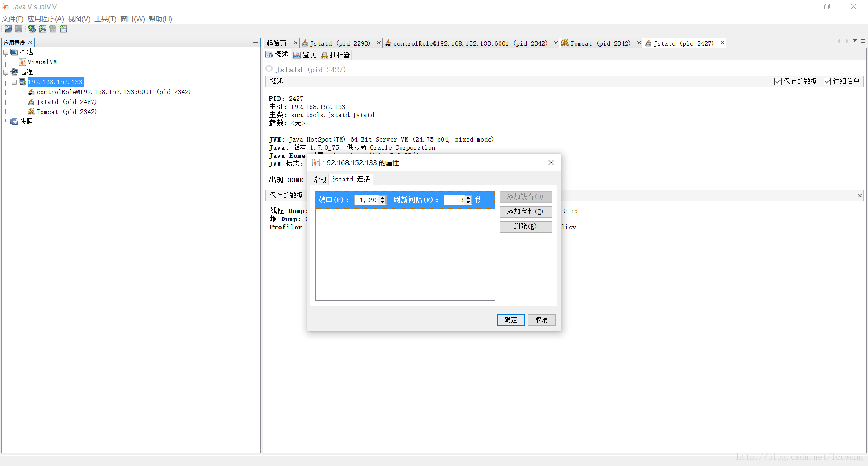Click the 概述 overview subtab icon
The width and height of the screenshot is (868, 466).
point(269,55)
